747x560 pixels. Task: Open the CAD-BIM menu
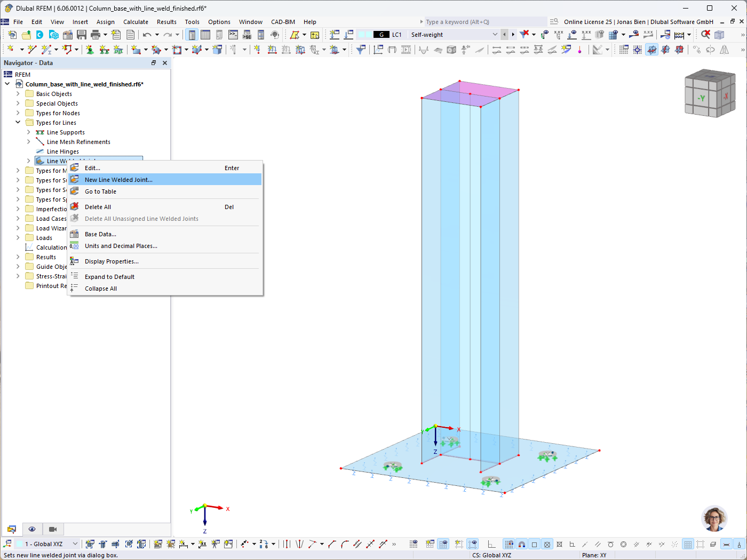tap(283, 22)
